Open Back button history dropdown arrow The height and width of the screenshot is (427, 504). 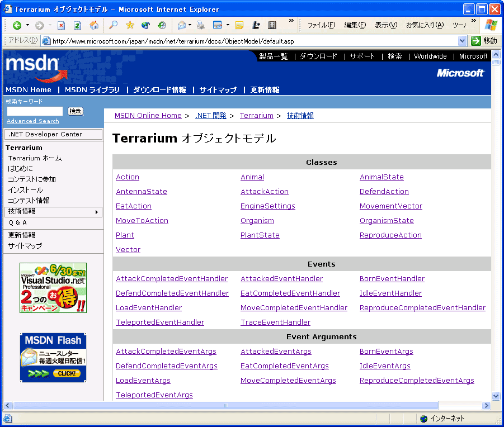[x=27, y=25]
